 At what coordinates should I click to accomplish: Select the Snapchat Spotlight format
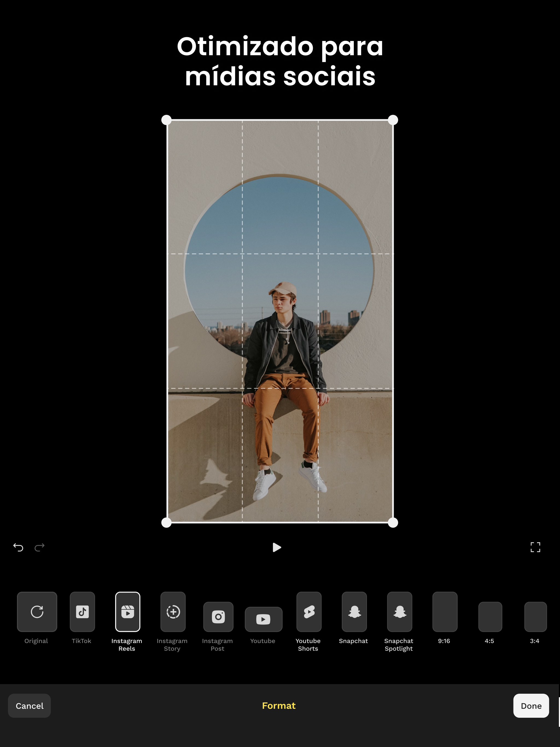click(399, 612)
